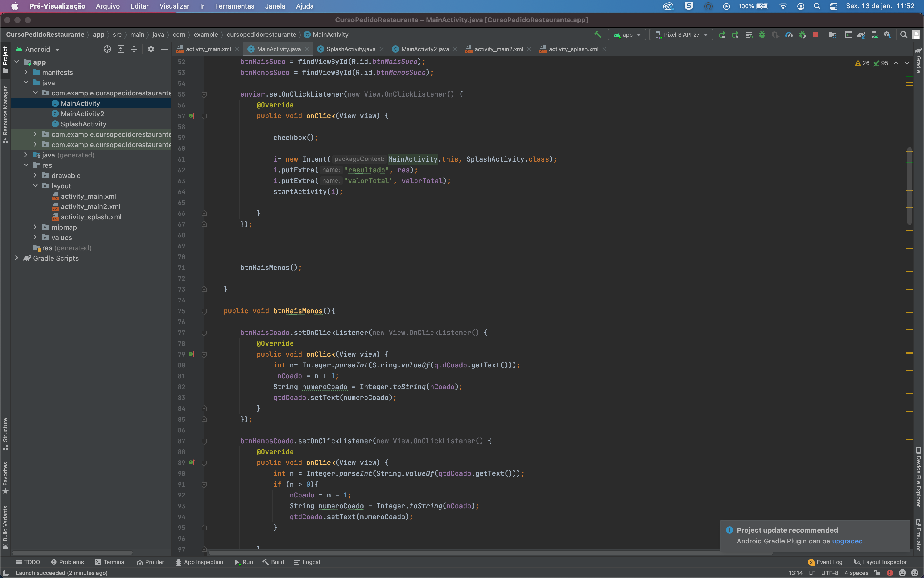
Task: Fold the btnMaisMenos method at line 75
Action: (x=204, y=311)
